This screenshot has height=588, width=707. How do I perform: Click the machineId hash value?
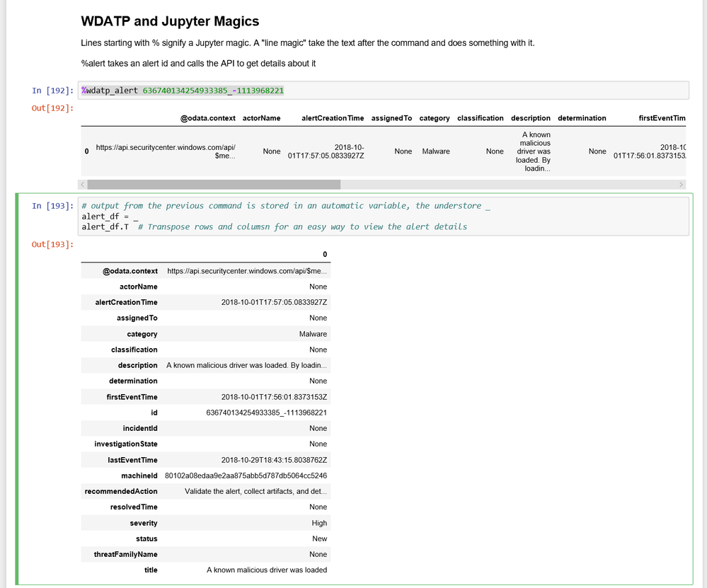tap(246, 475)
